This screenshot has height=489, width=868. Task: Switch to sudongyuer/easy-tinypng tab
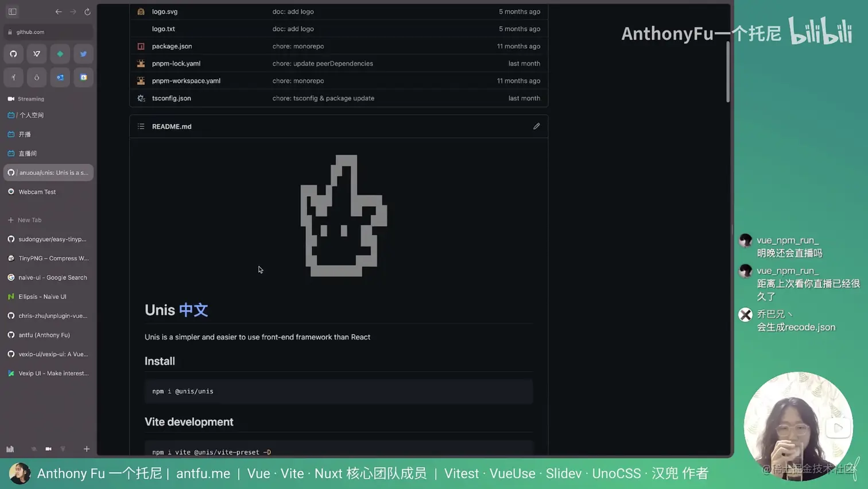point(49,239)
